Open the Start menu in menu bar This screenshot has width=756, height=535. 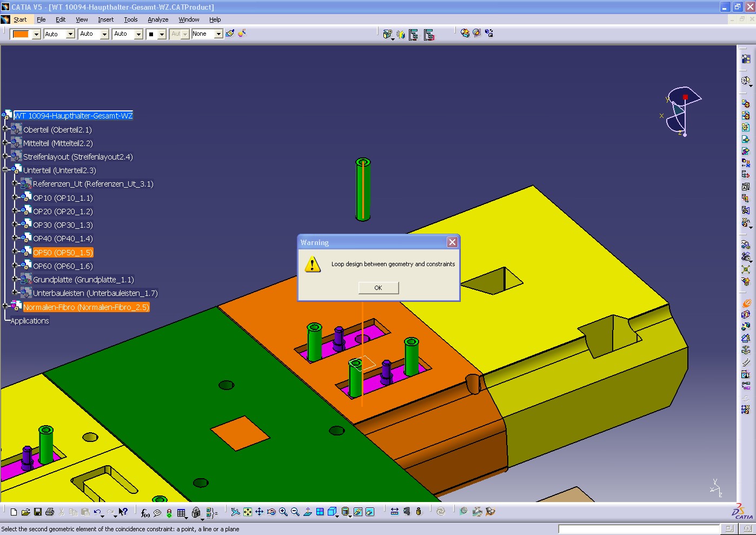pos(20,19)
